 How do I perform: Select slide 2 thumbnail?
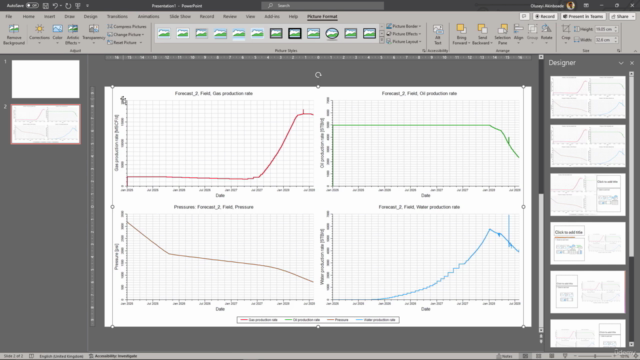(45, 124)
